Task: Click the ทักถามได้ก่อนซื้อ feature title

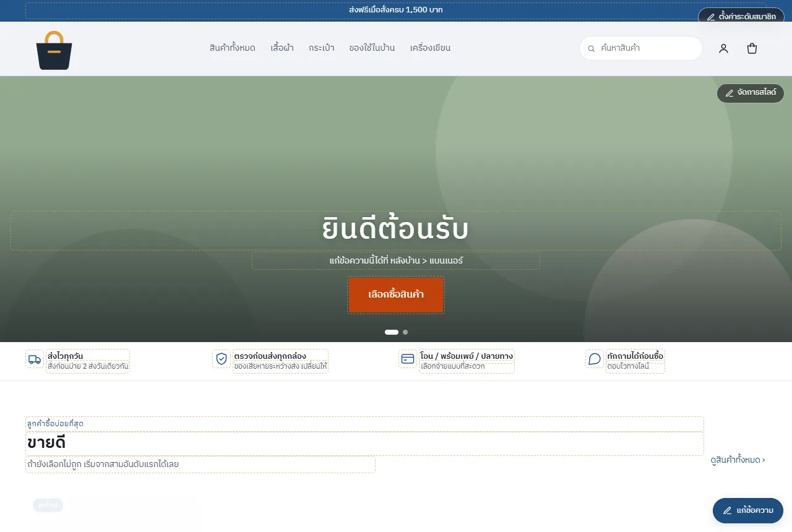Action: (635, 356)
